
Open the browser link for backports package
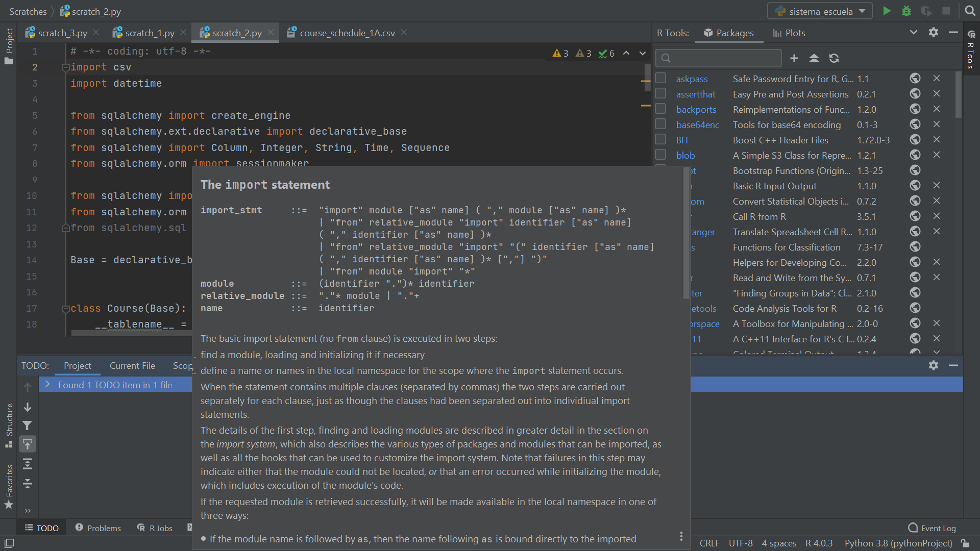click(x=915, y=109)
